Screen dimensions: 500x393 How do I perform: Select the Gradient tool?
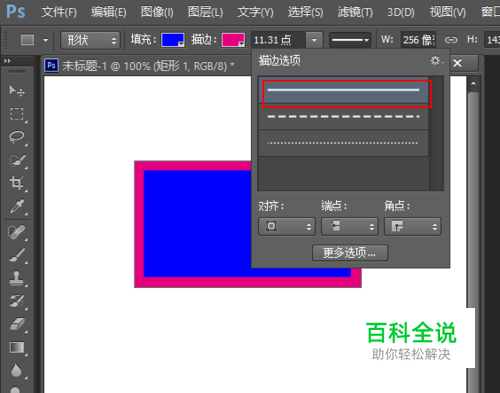click(17, 347)
